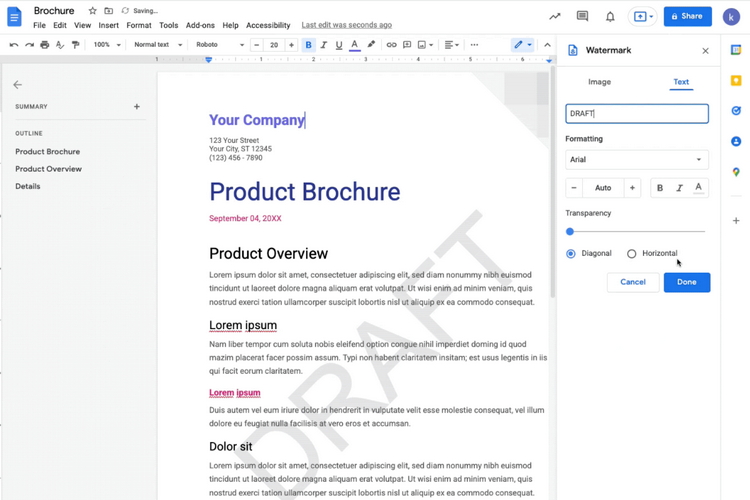This screenshot has width=750, height=500.
Task: Toggle bold for the watermark text
Action: pyautogui.click(x=660, y=188)
